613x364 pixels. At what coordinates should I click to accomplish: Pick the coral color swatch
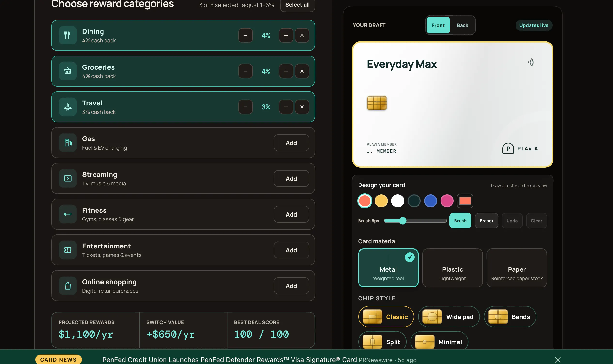(x=365, y=201)
